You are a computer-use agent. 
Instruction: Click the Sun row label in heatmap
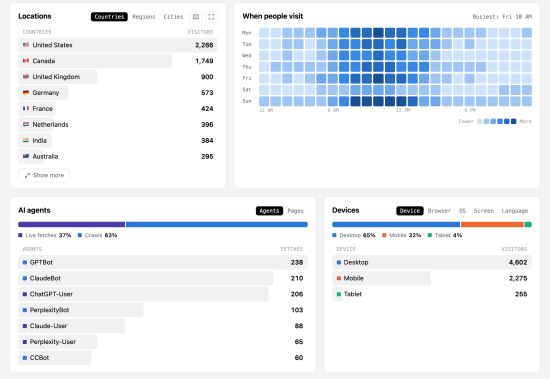pos(247,101)
